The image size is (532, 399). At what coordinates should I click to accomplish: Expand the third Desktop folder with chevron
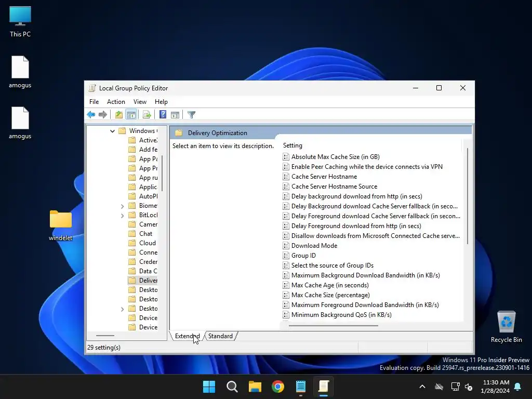[122, 309]
